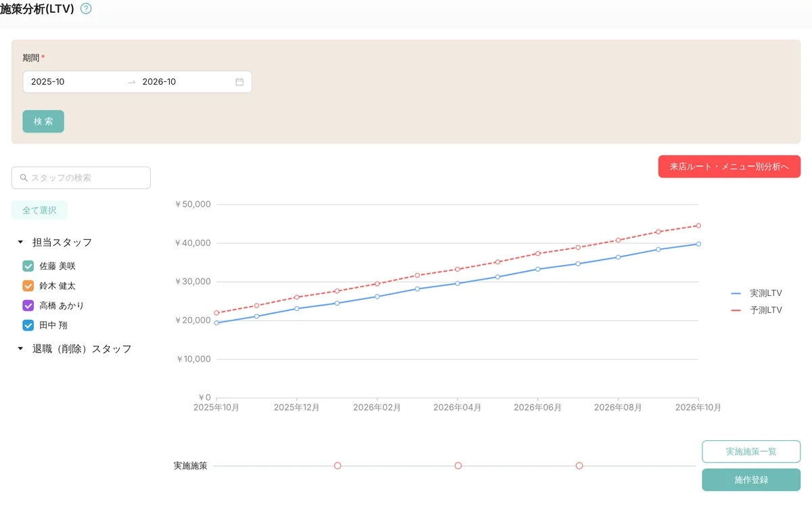Click the 実測LTV point at 2026年04月
812x508 pixels.
(457, 283)
